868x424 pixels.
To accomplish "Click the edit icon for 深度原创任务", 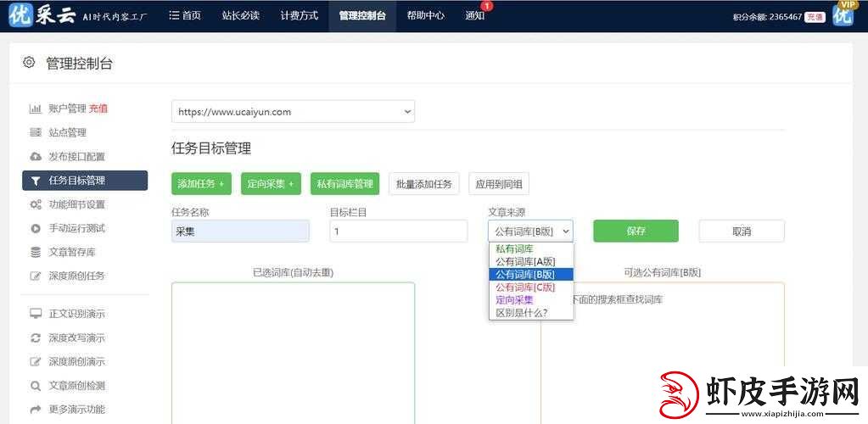I will 36,276.
